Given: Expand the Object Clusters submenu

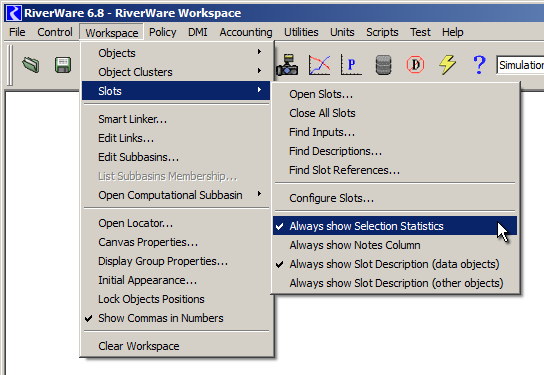Looking at the screenshot, I should point(176,72).
